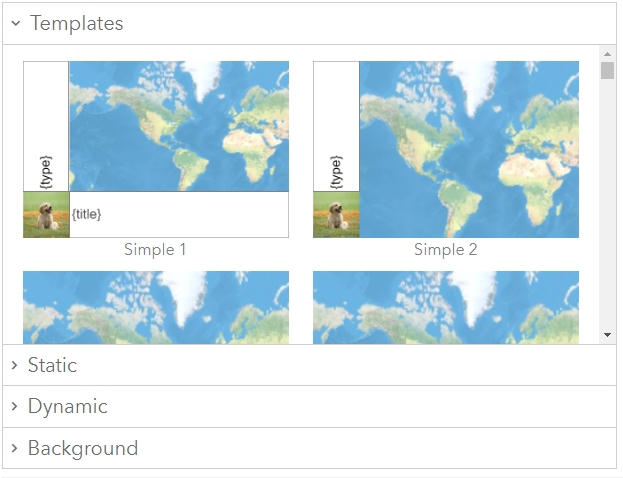Click the {type} placeholder in Simple 2

336,171
